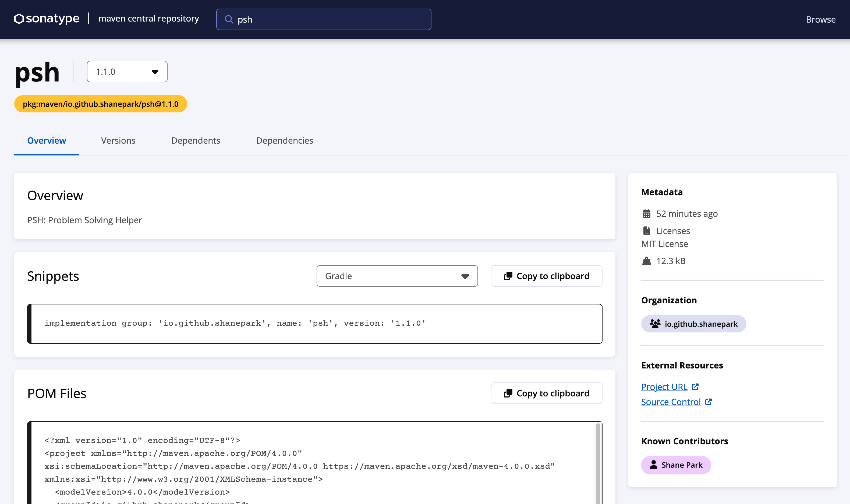Switch to the Versions tab

tap(118, 141)
